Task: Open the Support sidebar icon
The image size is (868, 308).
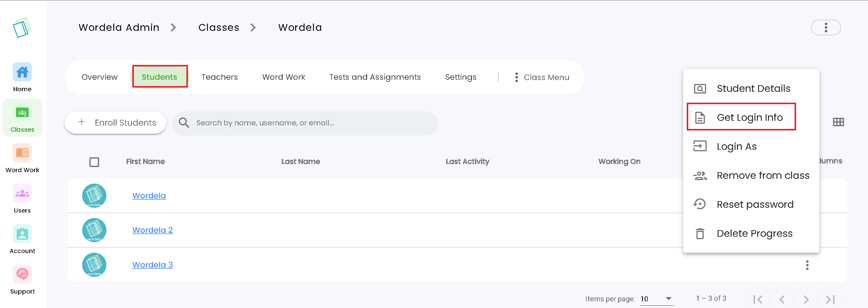Action: 22,274
